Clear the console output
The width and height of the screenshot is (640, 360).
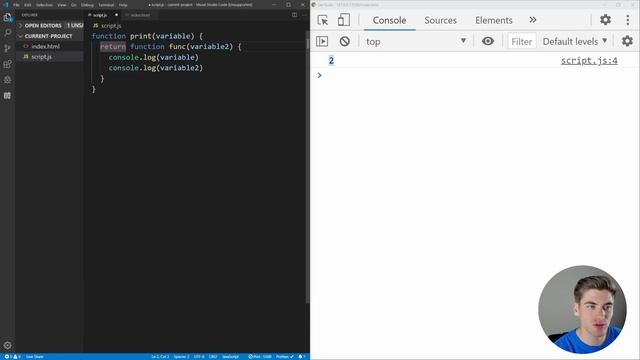[344, 41]
